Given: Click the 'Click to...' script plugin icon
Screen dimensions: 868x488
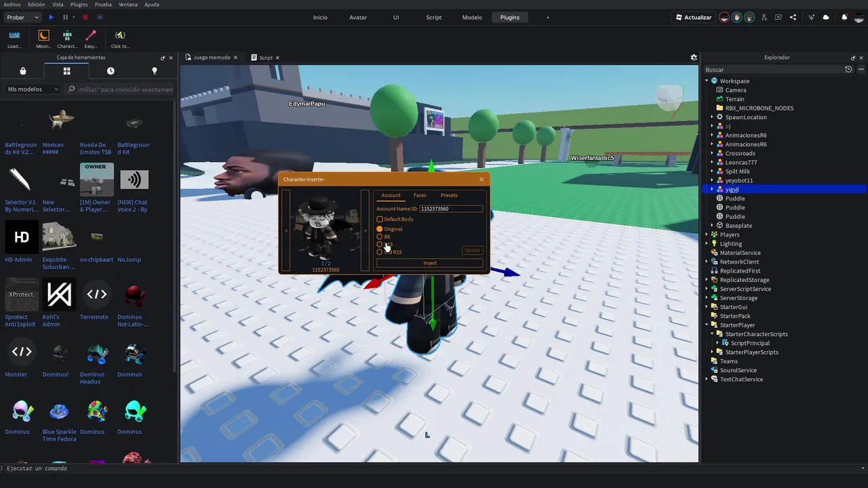Looking at the screenshot, I should (x=120, y=39).
